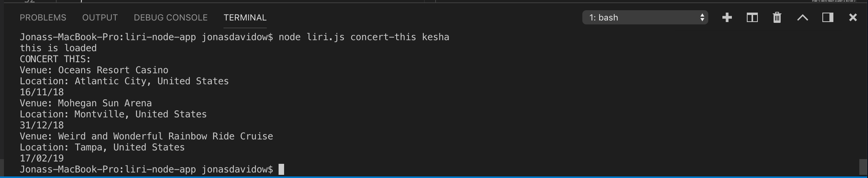This screenshot has height=178, width=868.
Task: Focus the terminal cursor at the last prompt
Action: click(281, 169)
